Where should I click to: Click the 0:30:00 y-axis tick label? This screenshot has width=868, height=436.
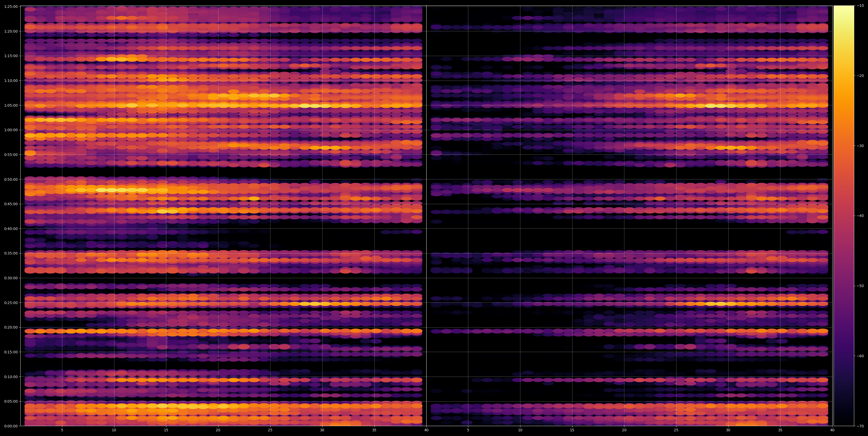point(11,278)
